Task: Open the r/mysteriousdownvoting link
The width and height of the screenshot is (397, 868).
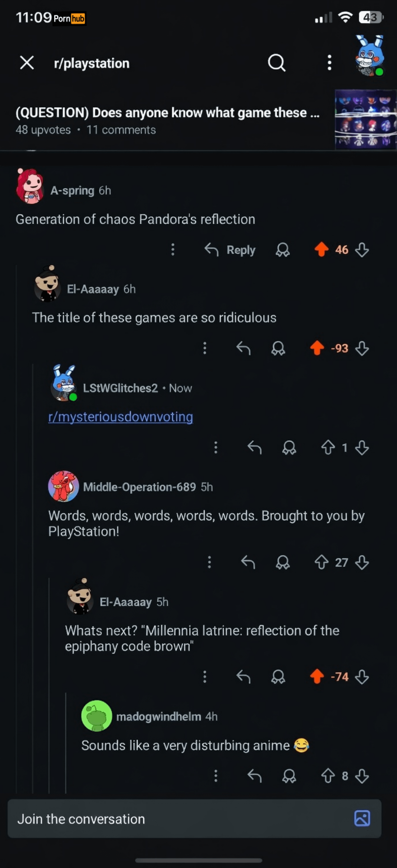Action: point(121,417)
